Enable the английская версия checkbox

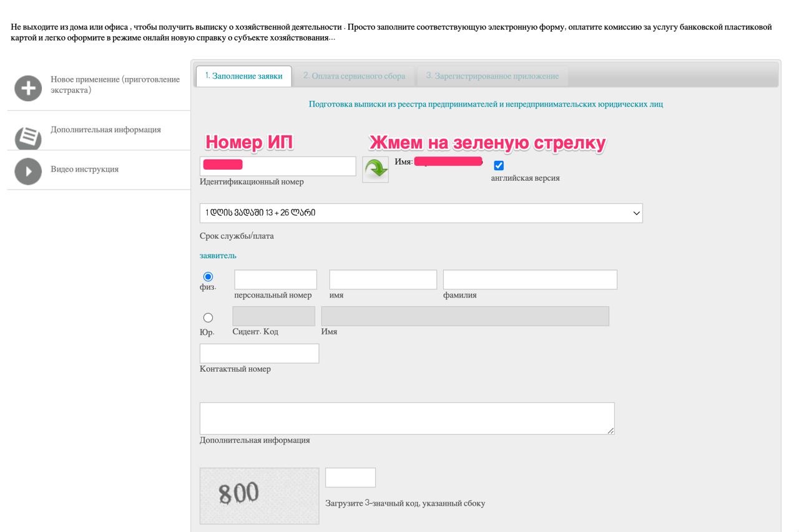coord(498,165)
